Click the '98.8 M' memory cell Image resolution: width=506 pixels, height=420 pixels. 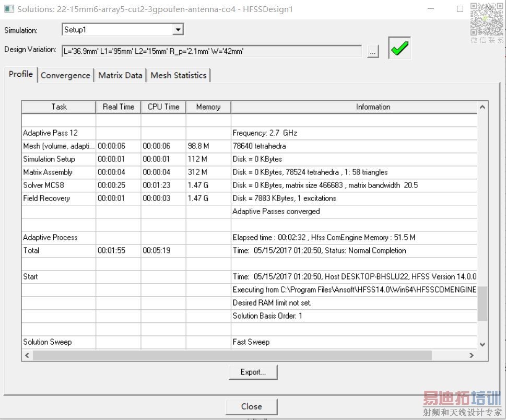coord(208,146)
